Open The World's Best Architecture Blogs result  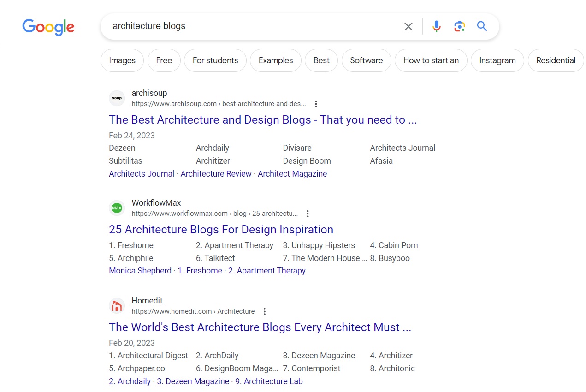[x=260, y=327]
